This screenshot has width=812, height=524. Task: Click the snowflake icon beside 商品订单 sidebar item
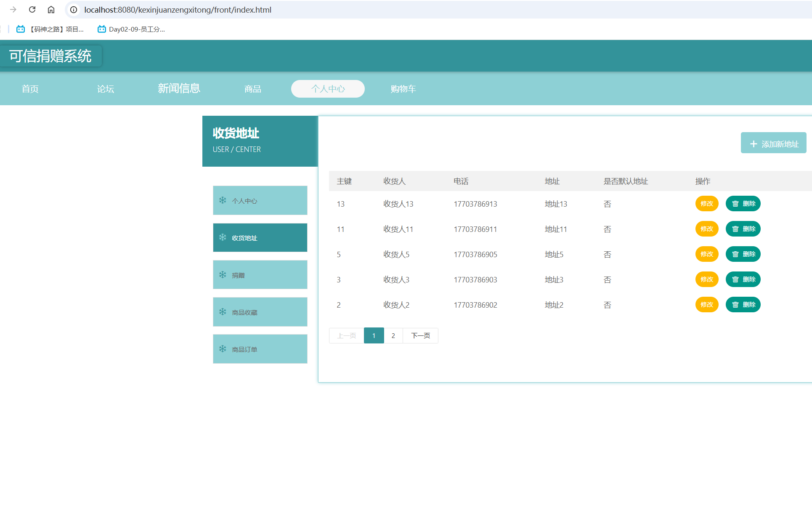click(x=223, y=349)
